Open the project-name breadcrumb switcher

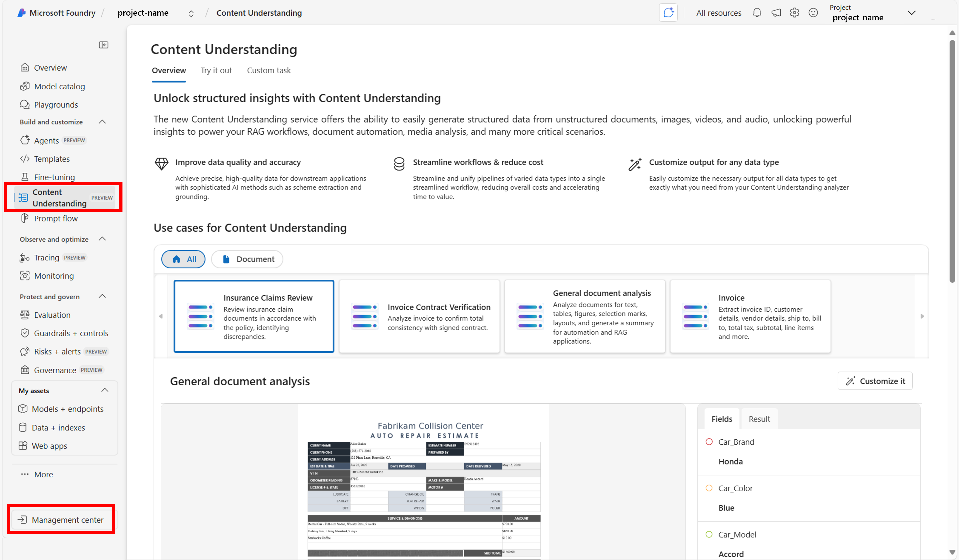(191, 14)
